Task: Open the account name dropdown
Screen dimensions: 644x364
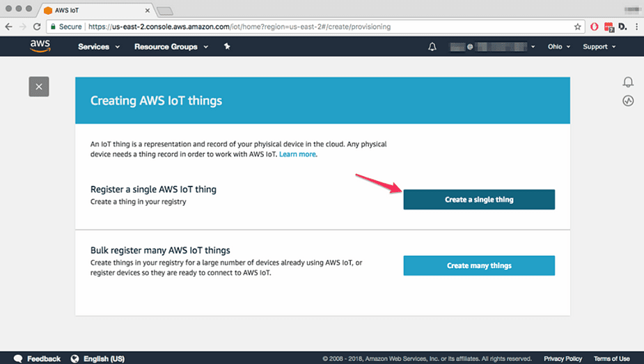Action: (x=492, y=47)
